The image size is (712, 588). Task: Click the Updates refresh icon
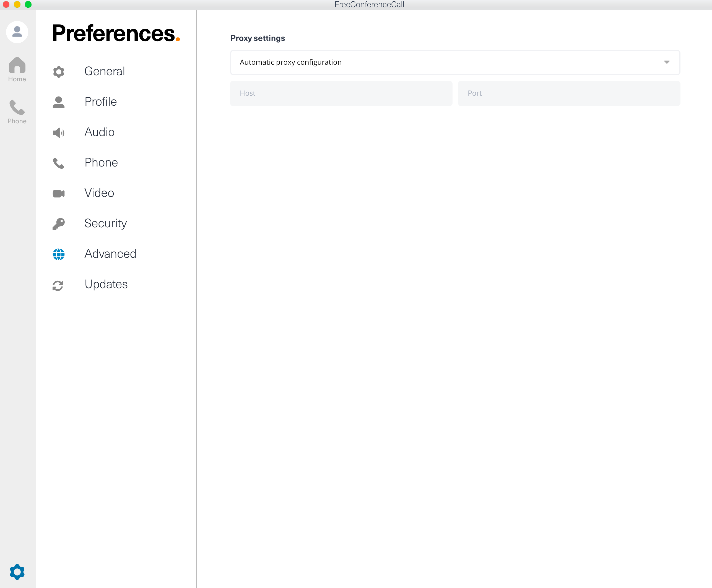click(58, 285)
